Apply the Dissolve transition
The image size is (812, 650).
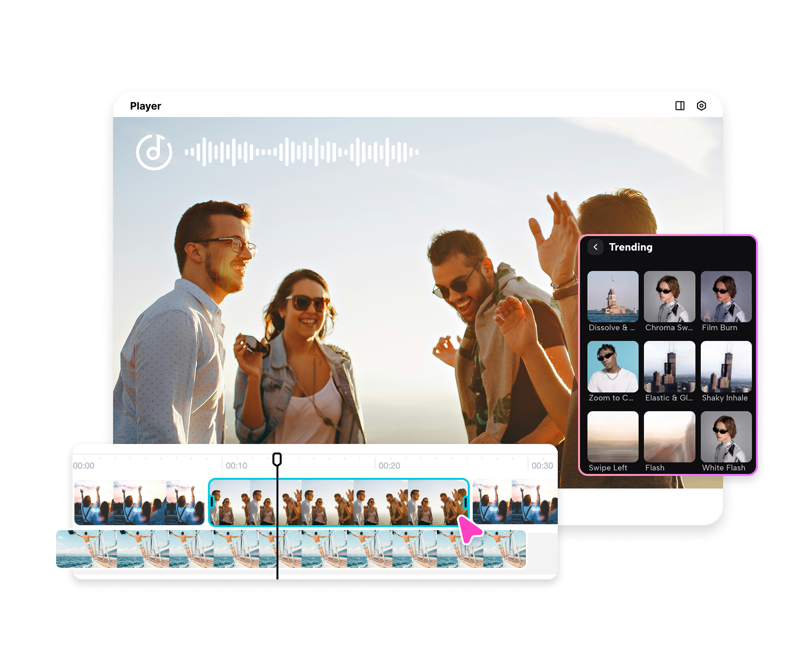coord(612,296)
